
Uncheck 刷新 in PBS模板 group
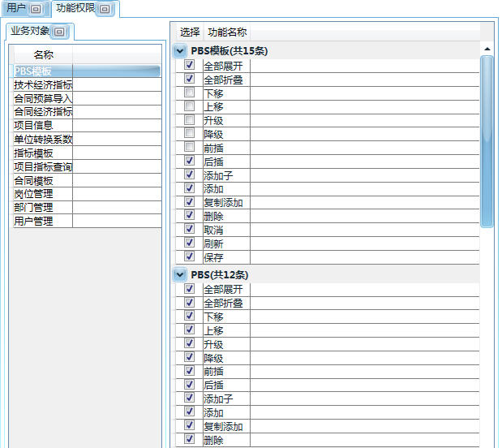click(189, 243)
